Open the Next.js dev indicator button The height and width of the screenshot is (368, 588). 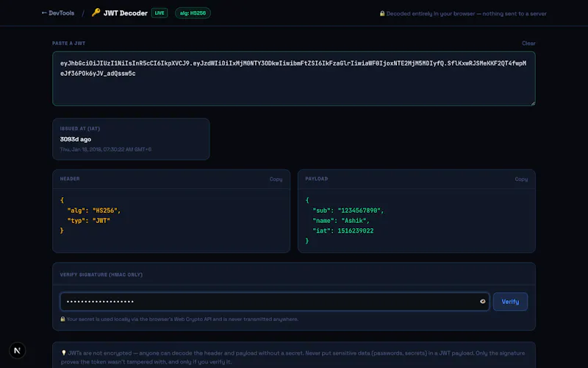[x=17, y=350]
